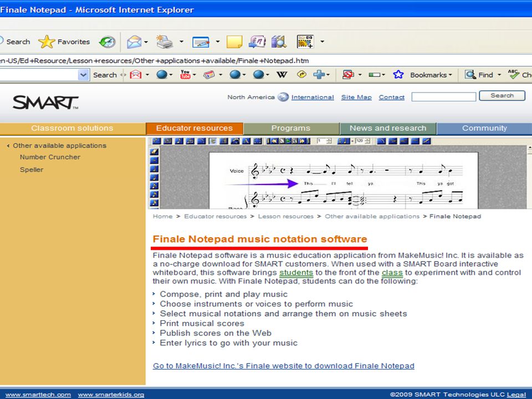The image size is (532, 399).
Task: Click Other available applications breadcrumb link
Action: [x=372, y=216]
